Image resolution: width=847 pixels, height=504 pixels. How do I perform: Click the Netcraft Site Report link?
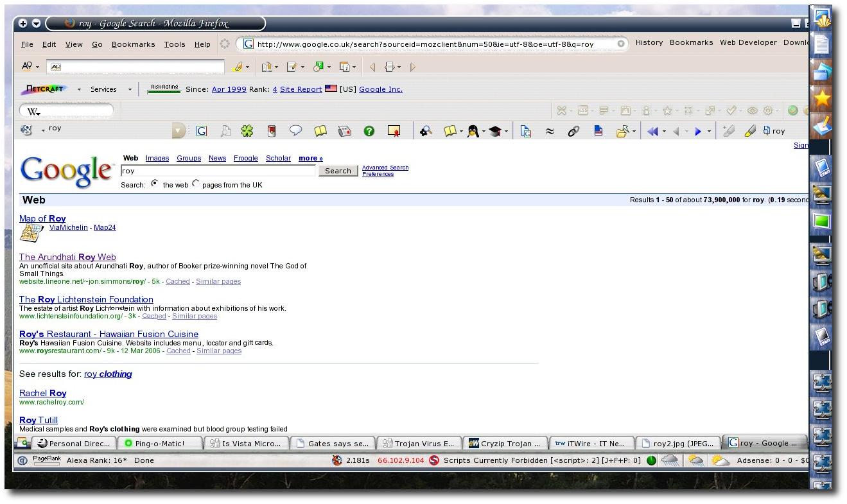[301, 89]
